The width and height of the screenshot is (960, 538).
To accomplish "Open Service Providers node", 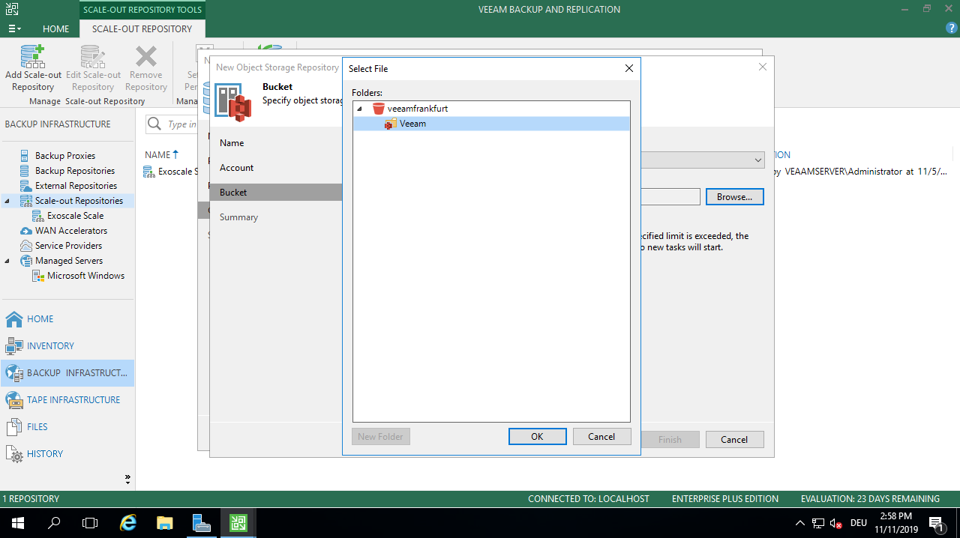I will [x=68, y=246].
